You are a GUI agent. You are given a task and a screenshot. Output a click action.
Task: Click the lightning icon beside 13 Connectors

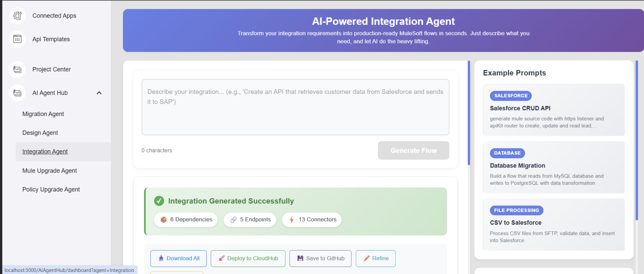(291, 220)
